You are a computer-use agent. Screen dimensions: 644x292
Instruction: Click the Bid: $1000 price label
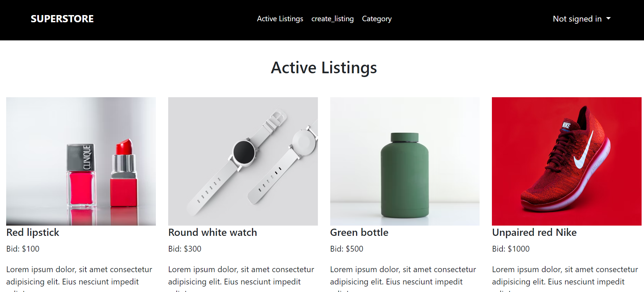(511, 249)
